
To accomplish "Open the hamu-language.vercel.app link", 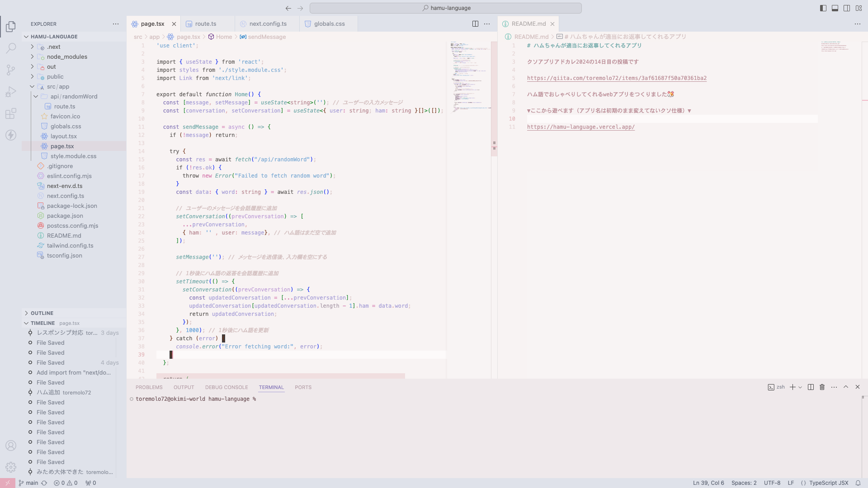I will (580, 127).
